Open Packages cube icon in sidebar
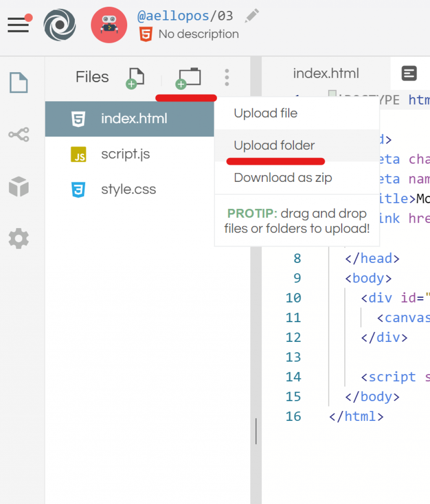Viewport: 430px width, 504px height. click(19, 186)
